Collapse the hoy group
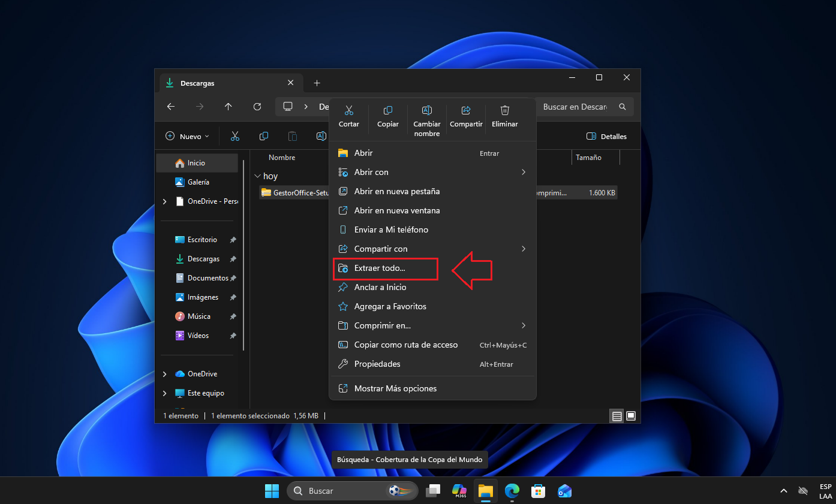This screenshot has height=504, width=836. (x=258, y=176)
